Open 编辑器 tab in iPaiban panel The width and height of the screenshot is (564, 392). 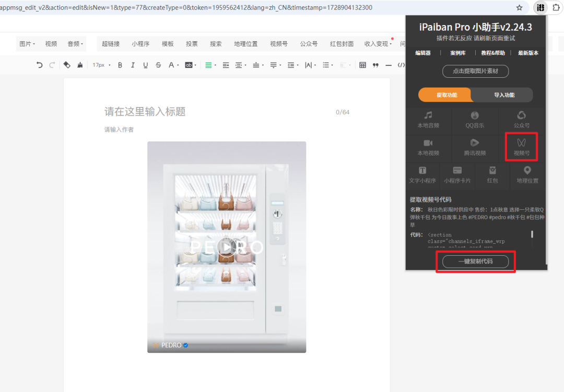tap(423, 53)
